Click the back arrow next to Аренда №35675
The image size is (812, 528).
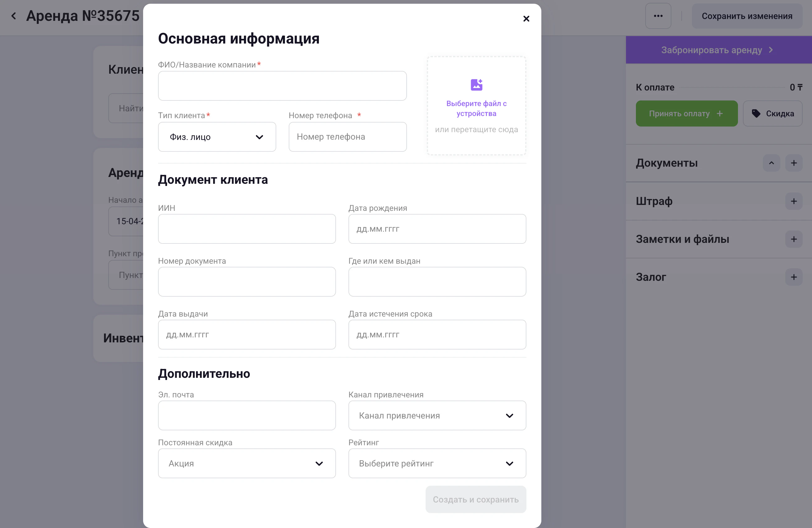14,16
